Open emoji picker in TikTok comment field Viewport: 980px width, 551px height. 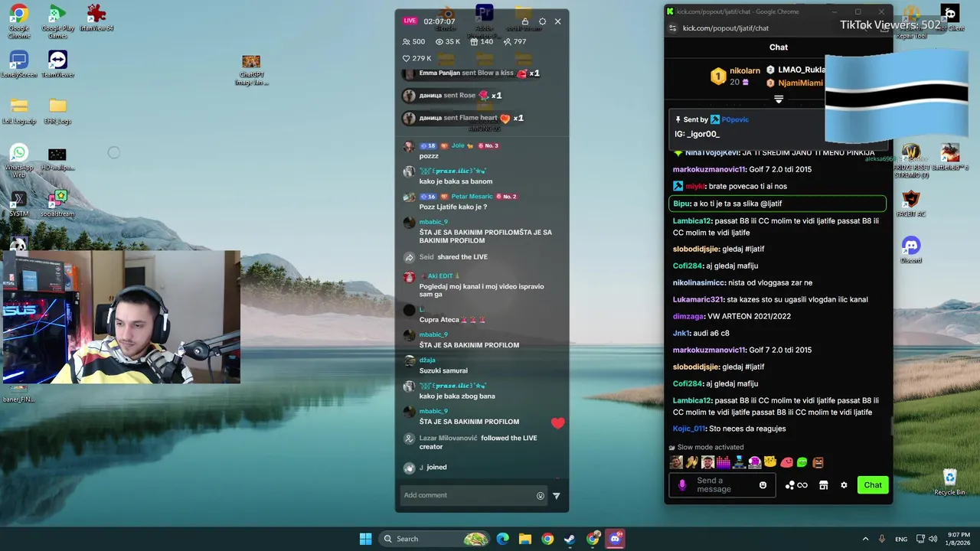541,496
